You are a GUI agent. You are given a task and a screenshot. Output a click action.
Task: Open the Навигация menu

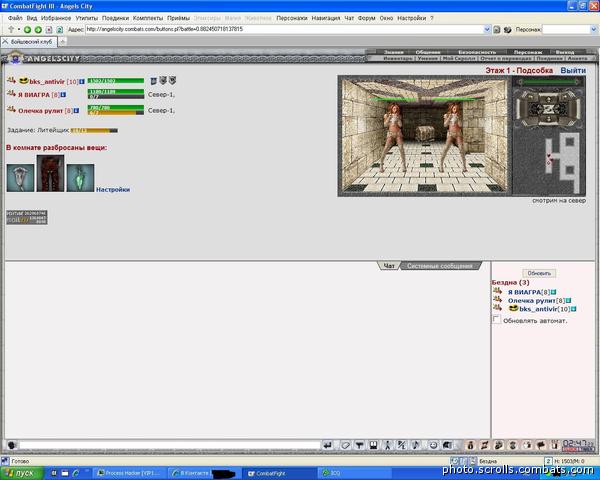tap(326, 18)
